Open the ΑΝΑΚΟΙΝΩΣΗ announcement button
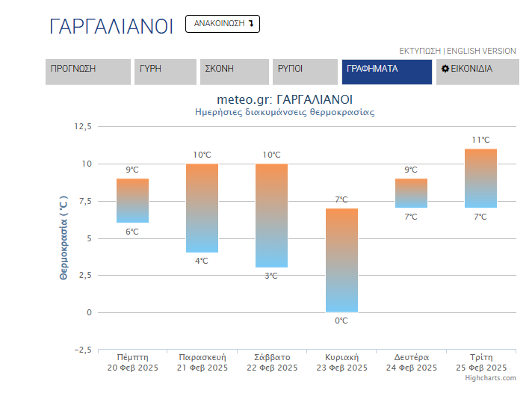Image resolution: width=532 pixels, height=393 pixels. point(223,24)
